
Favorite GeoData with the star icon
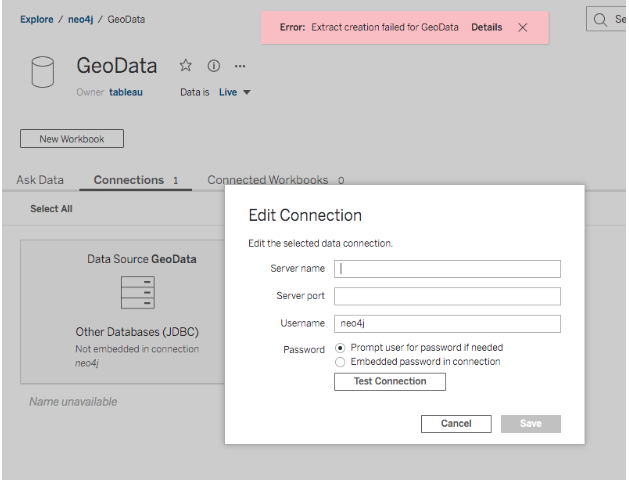(x=185, y=65)
